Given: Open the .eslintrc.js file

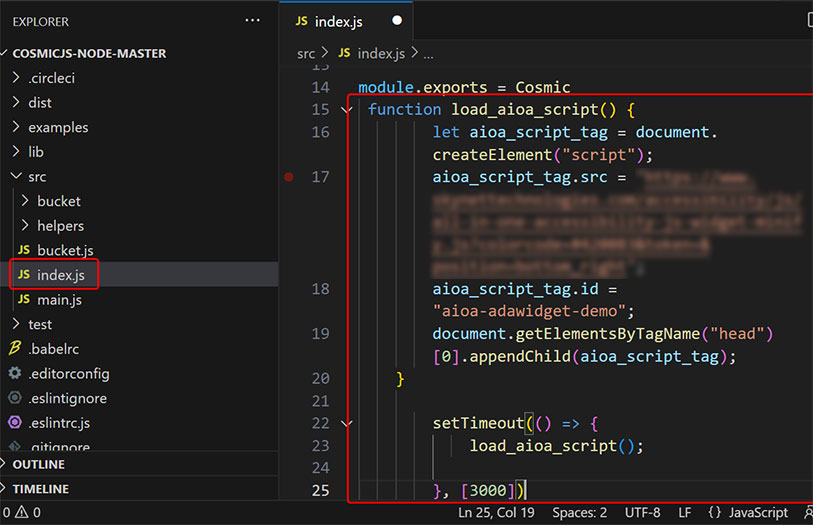Looking at the screenshot, I should point(59,423).
